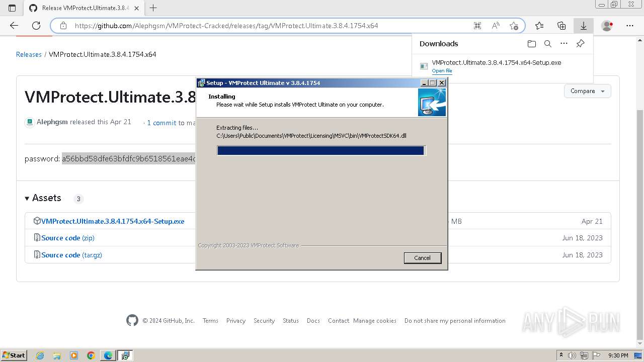
Task: Open Chrome from taskbar
Action: click(91, 355)
